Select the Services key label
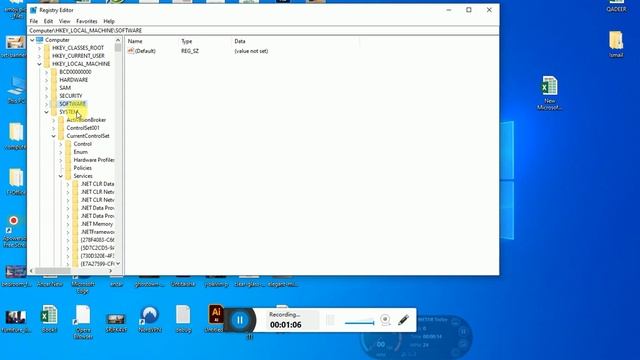The width and height of the screenshot is (640, 360). [83, 176]
